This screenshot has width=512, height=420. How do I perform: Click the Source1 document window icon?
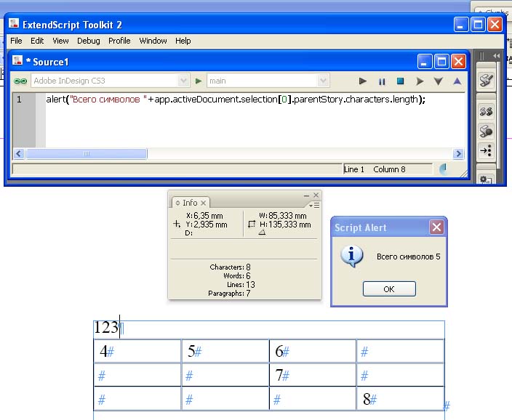tap(17, 61)
